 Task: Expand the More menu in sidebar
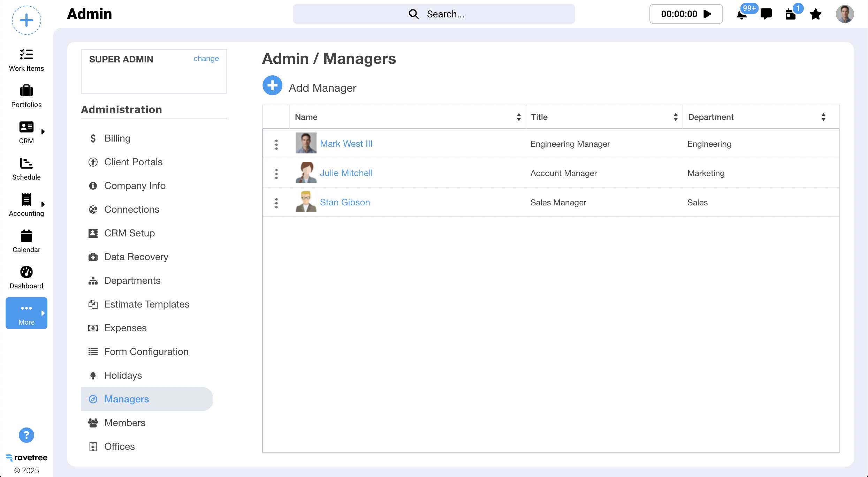(26, 313)
